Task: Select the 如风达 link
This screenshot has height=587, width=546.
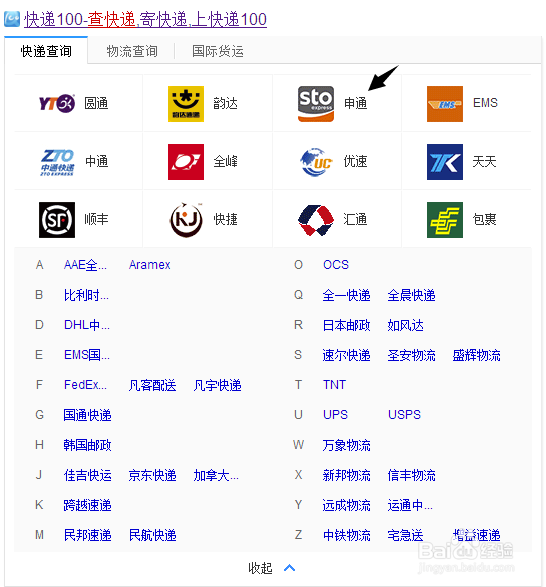Action: [x=406, y=325]
